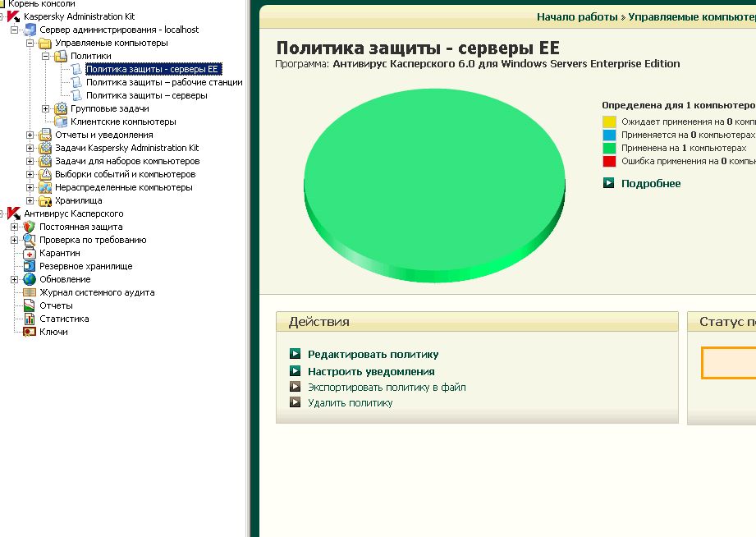This screenshot has height=537, width=756.
Task: Select the Статистика tree item
Action: [64, 319]
